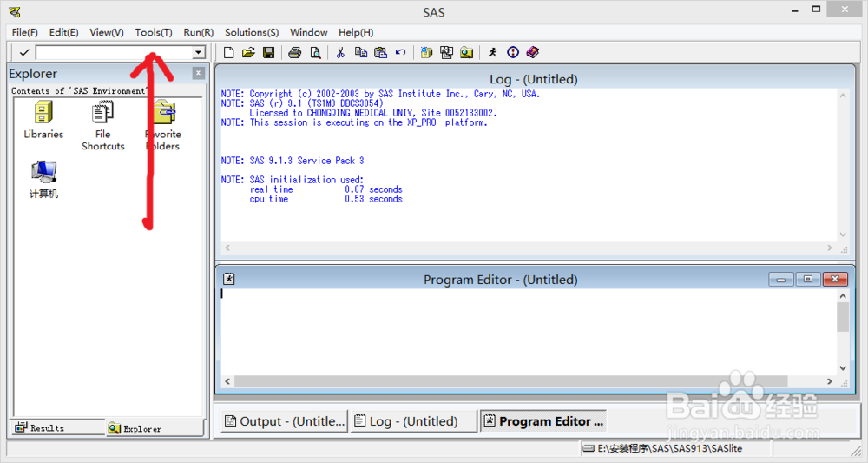
Task: Click the 'cpu time 0.53 seconds' log line
Action: pos(326,199)
